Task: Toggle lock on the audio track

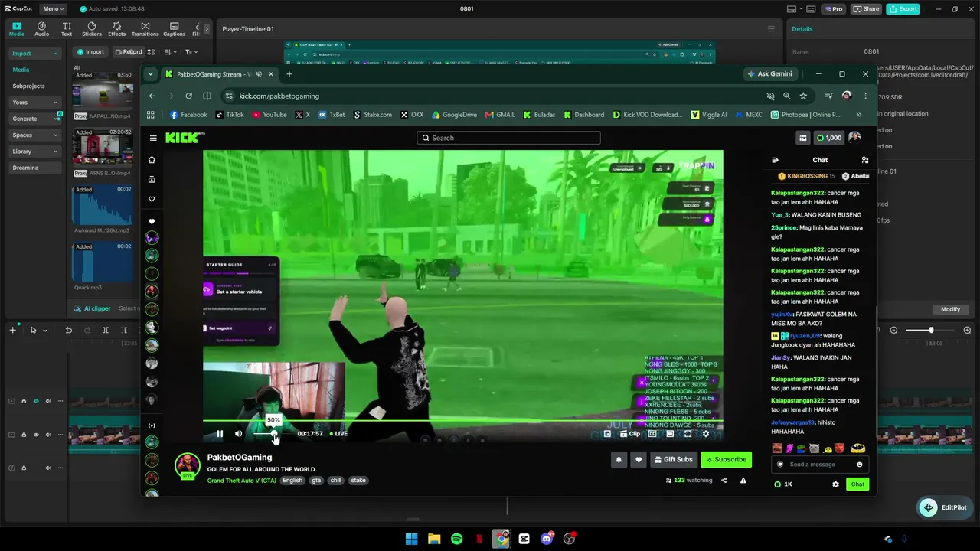Action: (x=24, y=468)
